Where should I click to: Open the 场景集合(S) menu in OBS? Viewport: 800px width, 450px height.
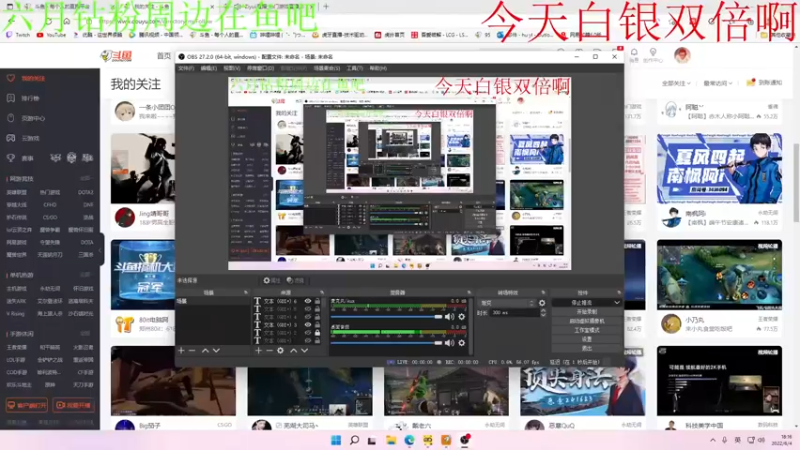tap(327, 68)
